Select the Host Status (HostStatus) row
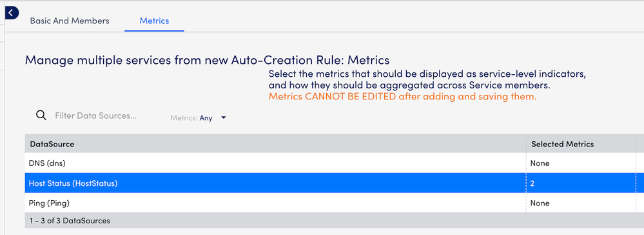644x235 pixels. tap(330, 183)
